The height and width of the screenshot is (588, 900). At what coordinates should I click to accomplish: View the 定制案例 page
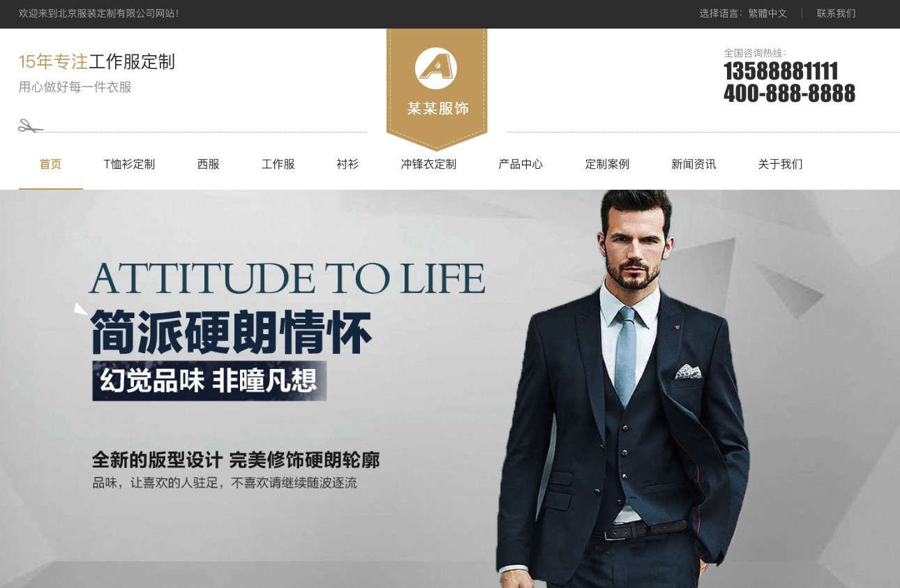pos(607,165)
